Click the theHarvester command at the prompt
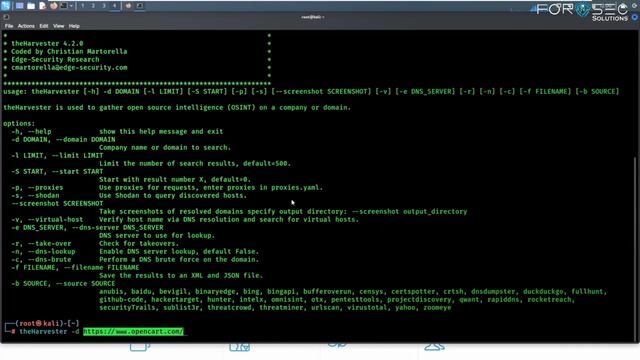The width and height of the screenshot is (640, 360). (x=43, y=331)
